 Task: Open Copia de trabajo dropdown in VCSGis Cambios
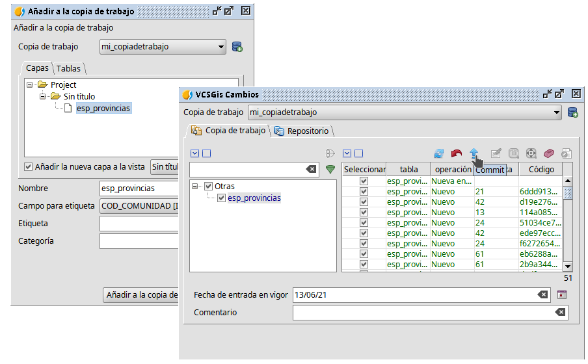tap(556, 112)
